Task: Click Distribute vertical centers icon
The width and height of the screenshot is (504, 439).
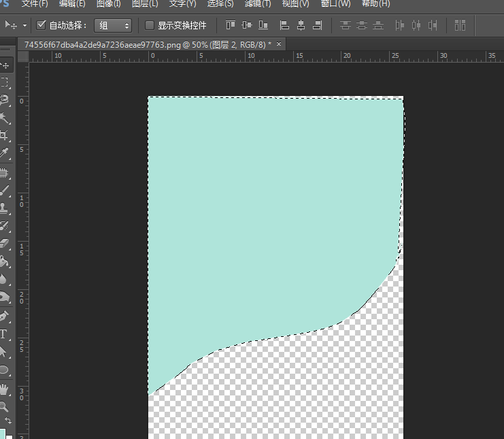Action: (362, 25)
